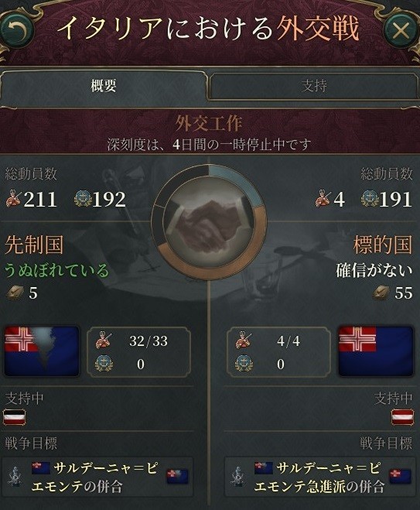Open the 支持 tab
420x510 pixels.
point(313,86)
